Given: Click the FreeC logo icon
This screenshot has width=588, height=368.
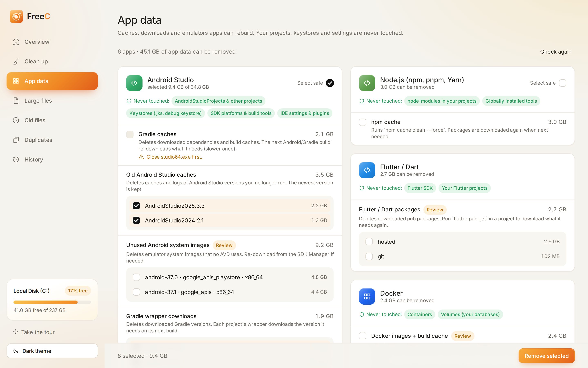Looking at the screenshot, I should (16, 16).
